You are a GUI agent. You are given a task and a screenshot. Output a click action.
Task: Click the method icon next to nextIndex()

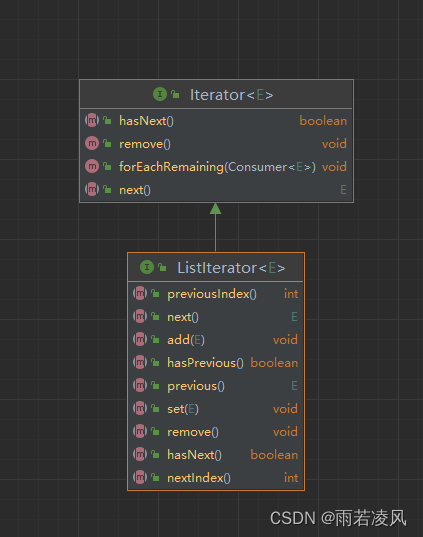(140, 477)
